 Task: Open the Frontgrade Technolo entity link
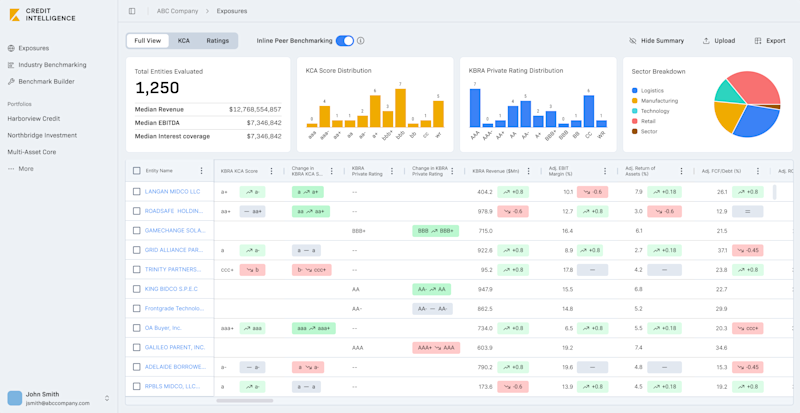[x=174, y=308]
